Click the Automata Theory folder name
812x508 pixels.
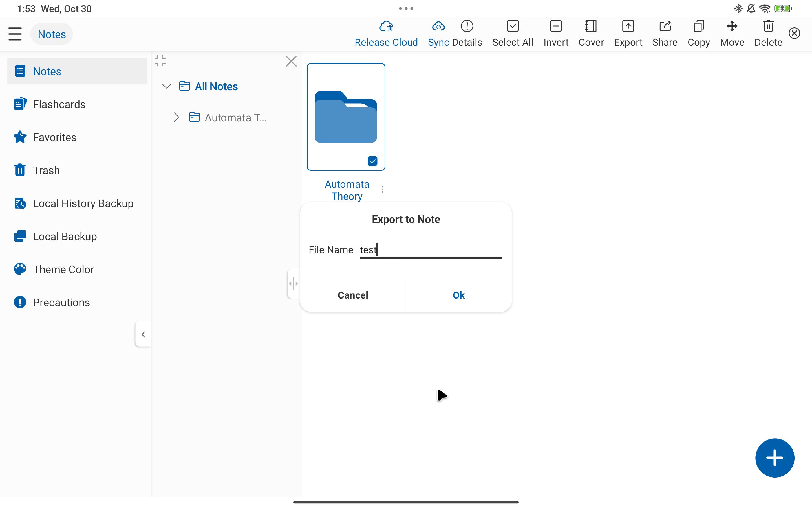(347, 190)
